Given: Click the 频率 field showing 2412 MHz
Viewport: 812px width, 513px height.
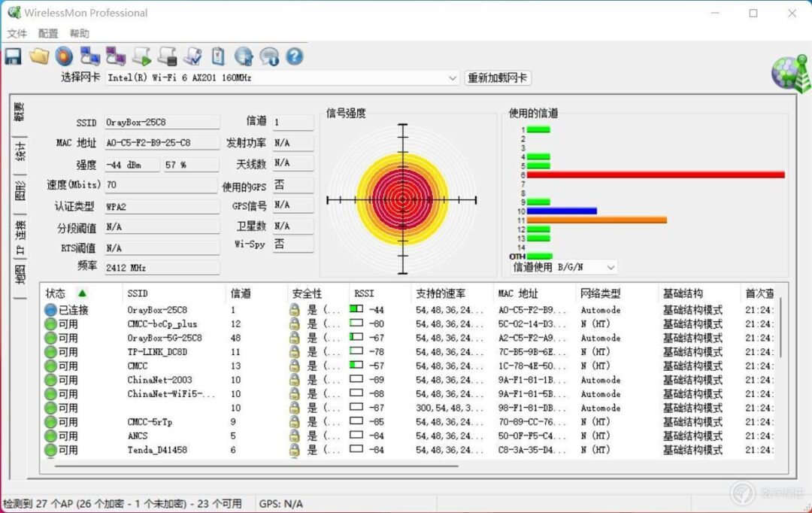Looking at the screenshot, I should pyautogui.click(x=162, y=268).
